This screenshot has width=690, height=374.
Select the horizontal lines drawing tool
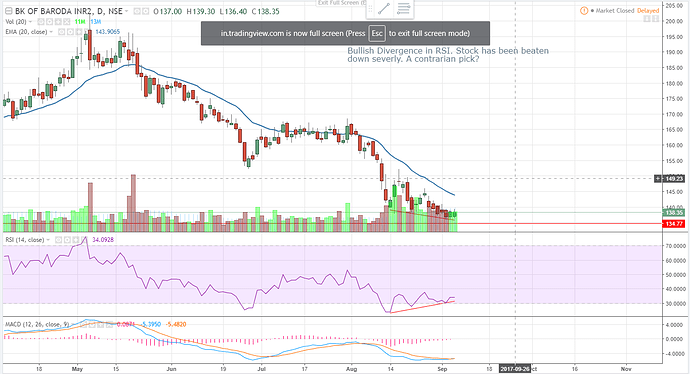(403, 9)
